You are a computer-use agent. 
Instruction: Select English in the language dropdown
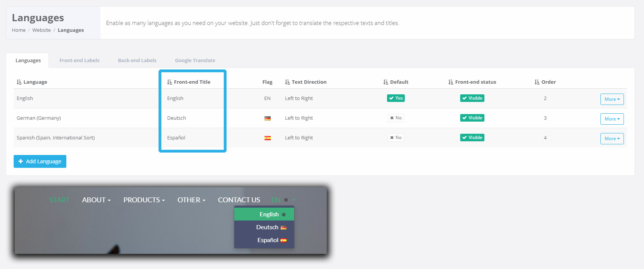[264, 214]
